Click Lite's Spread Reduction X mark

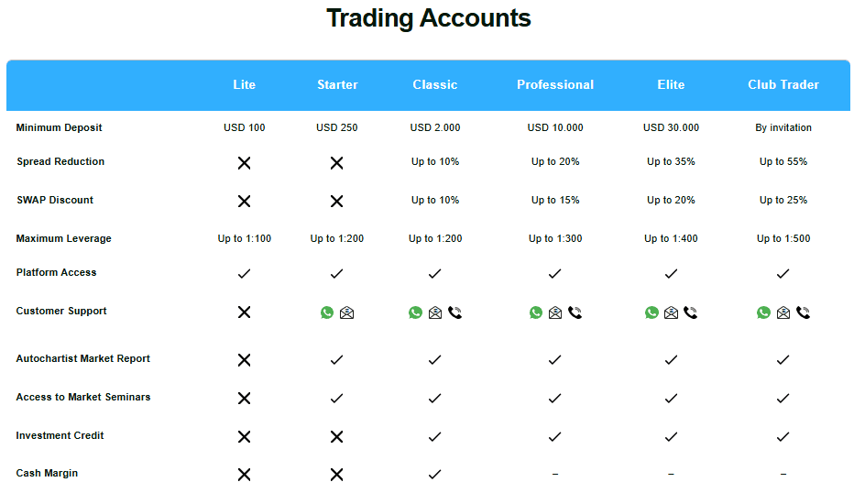tap(244, 162)
